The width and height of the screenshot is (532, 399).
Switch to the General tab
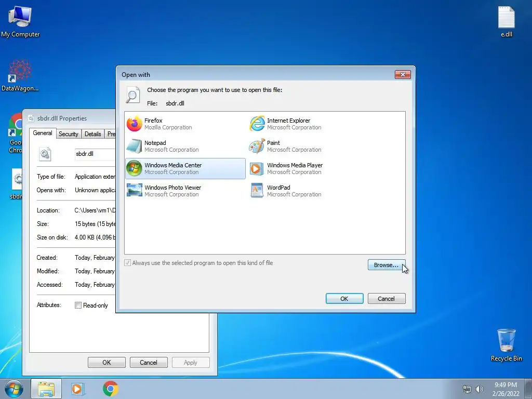click(43, 133)
